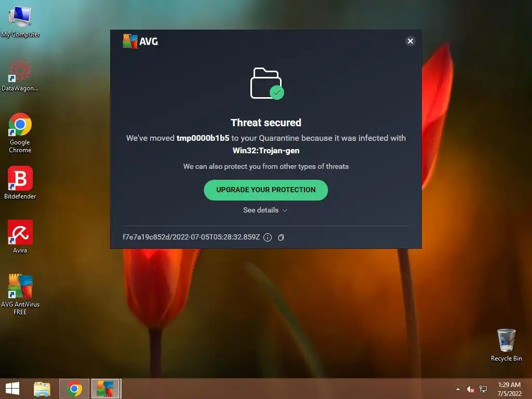Launch AVG AntiVirus FREE desktop shortcut
This screenshot has height=399, width=532.
pyautogui.click(x=20, y=294)
